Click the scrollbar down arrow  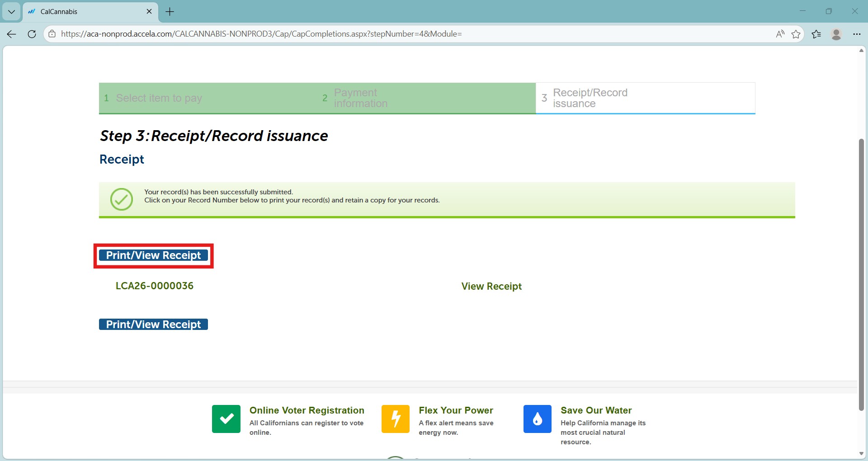coord(861,454)
